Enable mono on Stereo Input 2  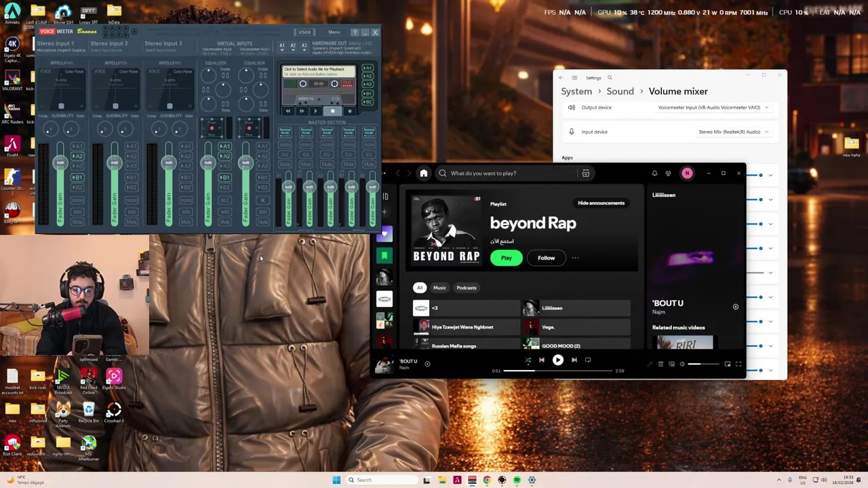coord(132,200)
